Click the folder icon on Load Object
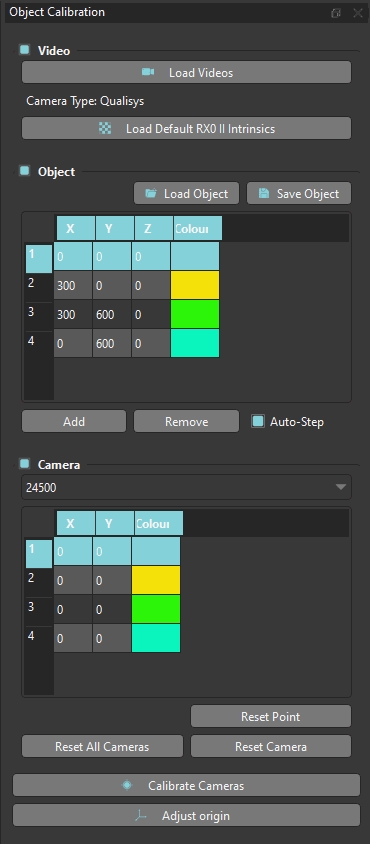Screen dimensions: 370x844 151,194
